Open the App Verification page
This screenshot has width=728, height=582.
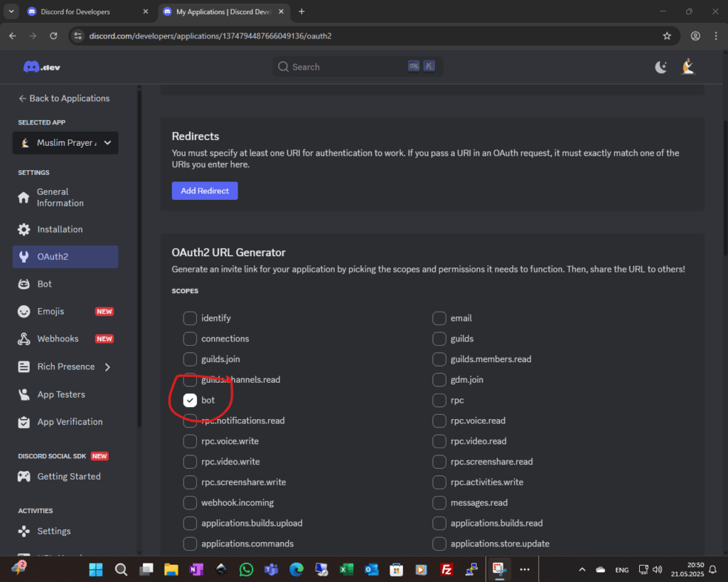tap(65, 422)
